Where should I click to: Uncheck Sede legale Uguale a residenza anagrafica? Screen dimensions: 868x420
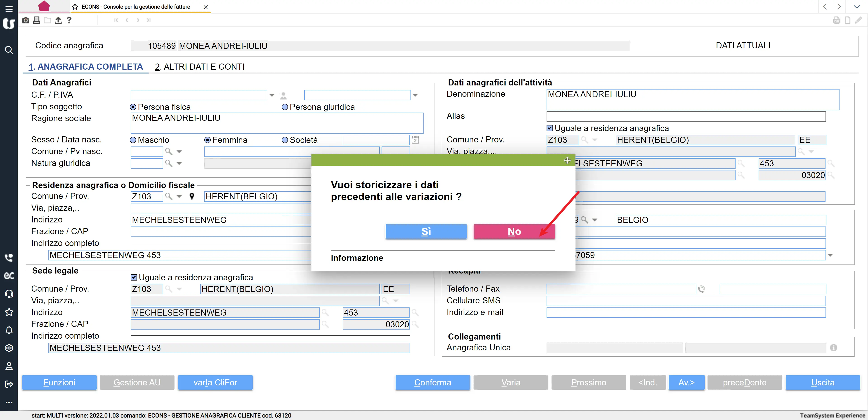[x=134, y=277]
